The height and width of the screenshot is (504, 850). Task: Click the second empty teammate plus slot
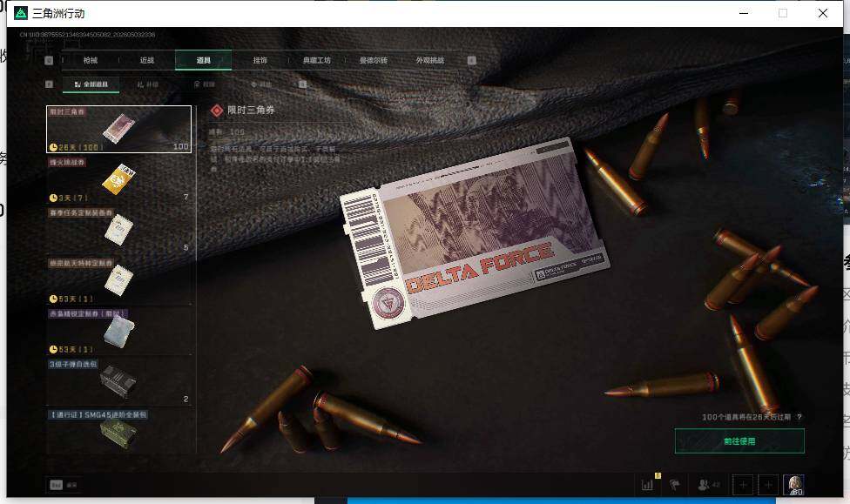coord(768,485)
